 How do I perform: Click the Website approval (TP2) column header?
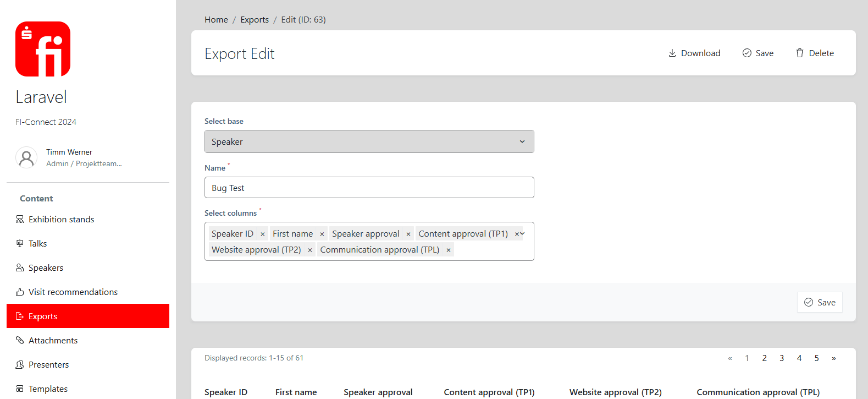[616, 392]
